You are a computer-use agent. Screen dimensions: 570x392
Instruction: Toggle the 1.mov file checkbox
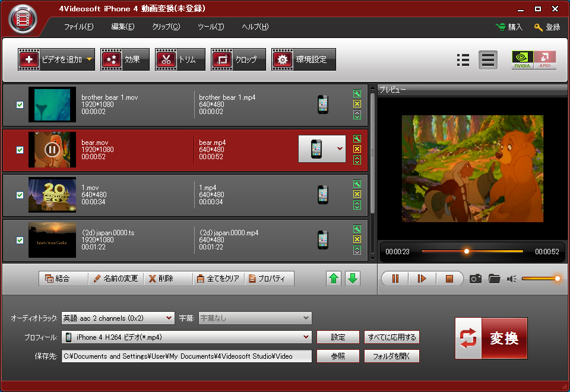click(x=20, y=195)
